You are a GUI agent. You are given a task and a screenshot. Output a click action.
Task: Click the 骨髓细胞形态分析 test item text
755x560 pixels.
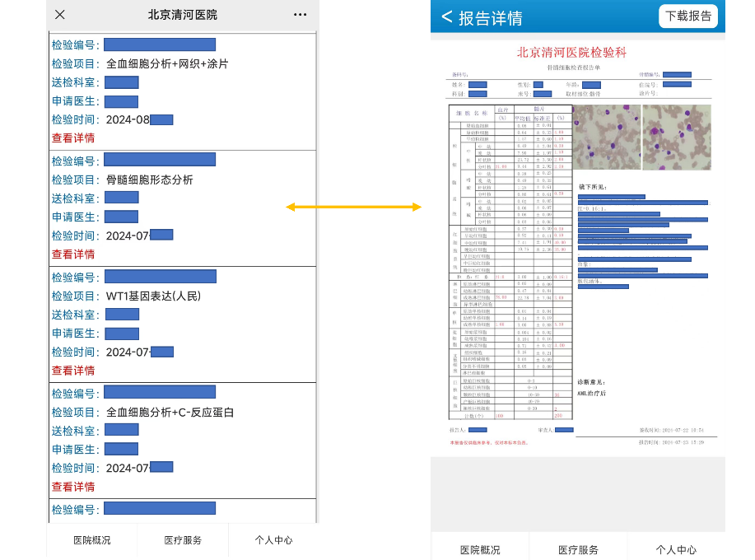(x=150, y=180)
